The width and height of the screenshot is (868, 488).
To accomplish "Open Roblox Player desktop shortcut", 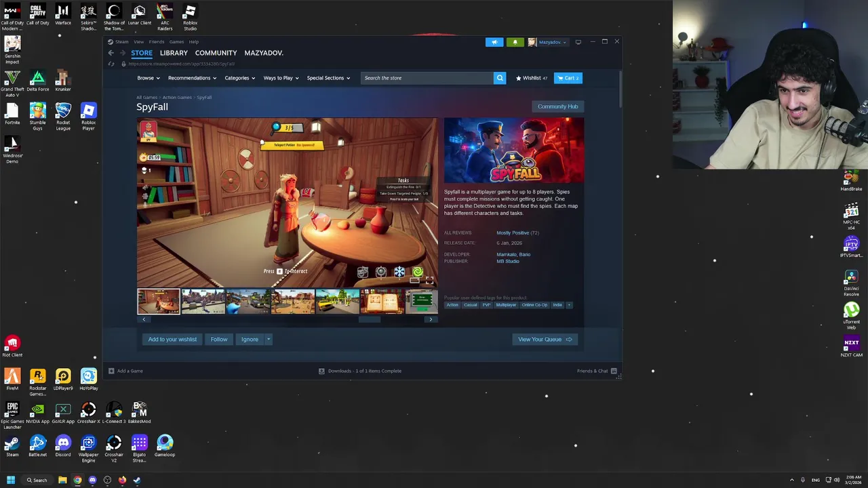I will click(x=88, y=117).
